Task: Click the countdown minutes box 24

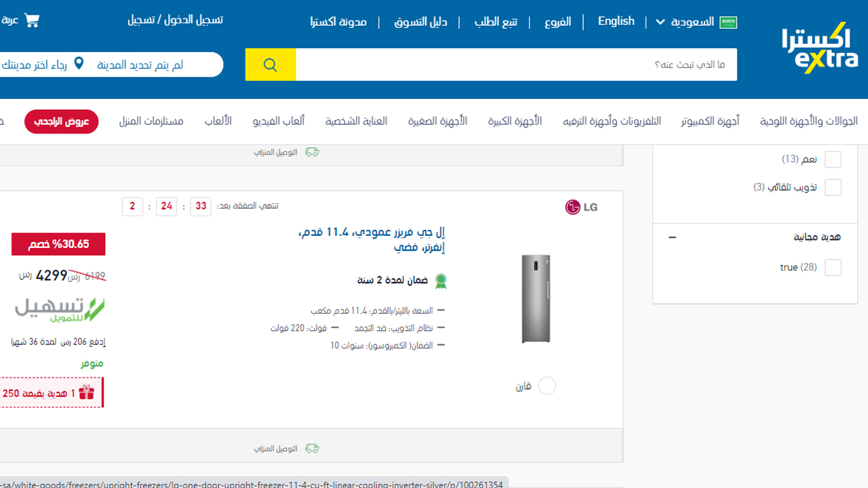Action: click(166, 207)
